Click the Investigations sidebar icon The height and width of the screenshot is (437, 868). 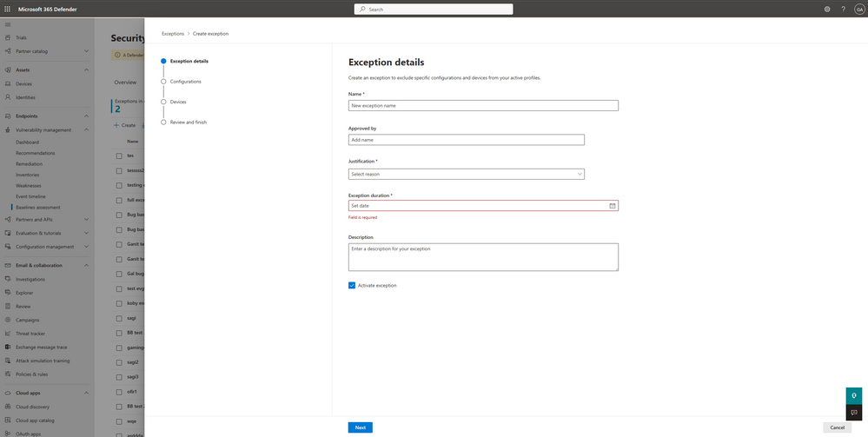8,279
